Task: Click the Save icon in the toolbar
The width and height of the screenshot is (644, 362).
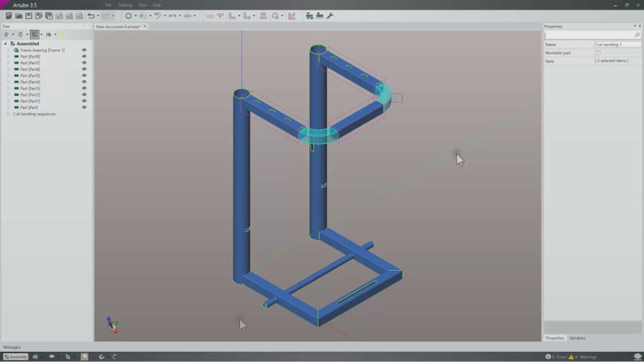Action: pyautogui.click(x=29, y=15)
